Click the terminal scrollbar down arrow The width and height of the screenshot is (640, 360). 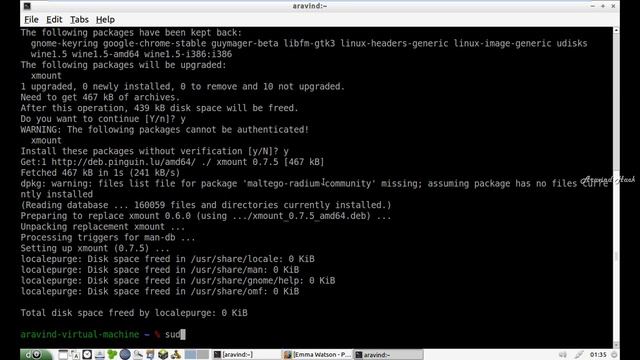click(616, 345)
